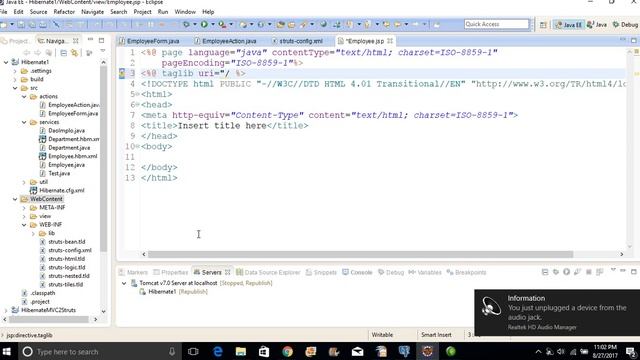
Task: Open the Markers view tab
Action: 133,272
